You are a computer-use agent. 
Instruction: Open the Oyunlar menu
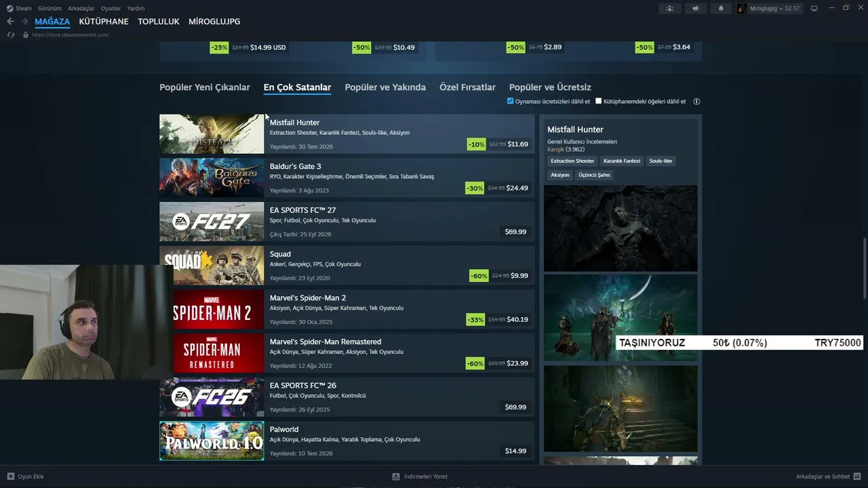111,8
